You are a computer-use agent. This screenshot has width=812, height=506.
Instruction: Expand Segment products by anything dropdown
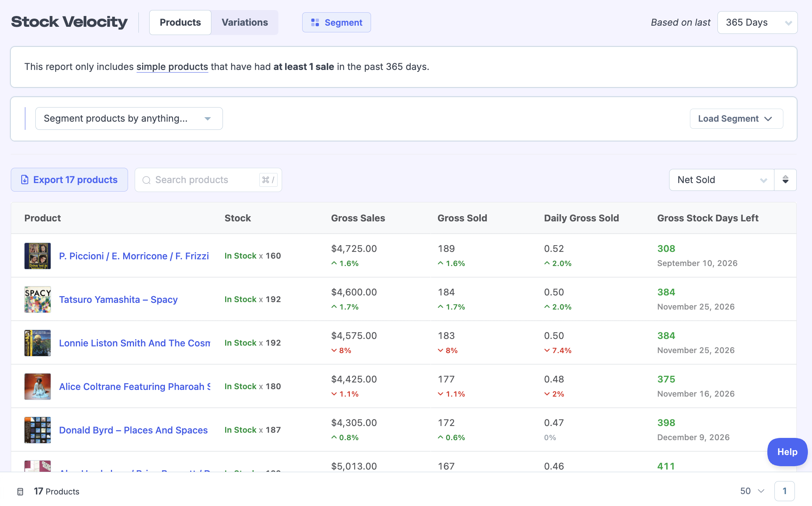click(129, 119)
